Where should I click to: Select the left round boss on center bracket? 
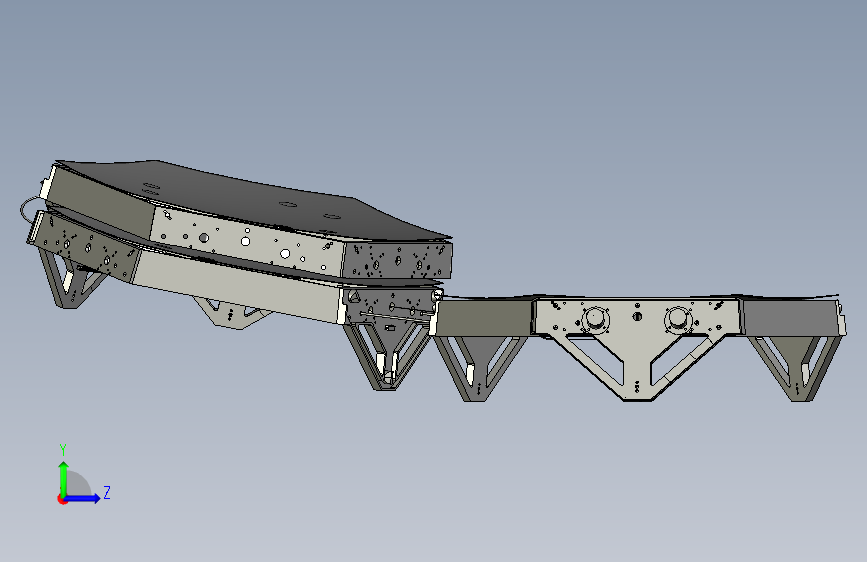pyautogui.click(x=595, y=319)
